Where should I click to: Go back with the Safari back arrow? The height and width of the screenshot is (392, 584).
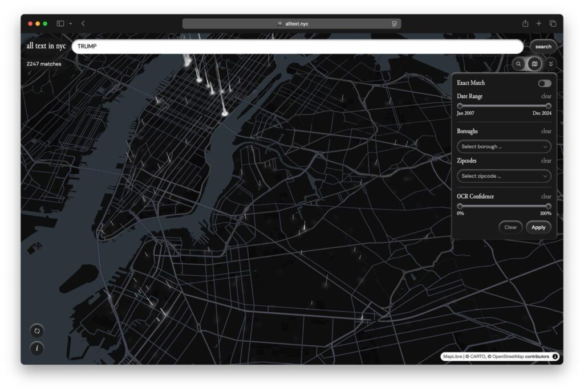tap(83, 23)
